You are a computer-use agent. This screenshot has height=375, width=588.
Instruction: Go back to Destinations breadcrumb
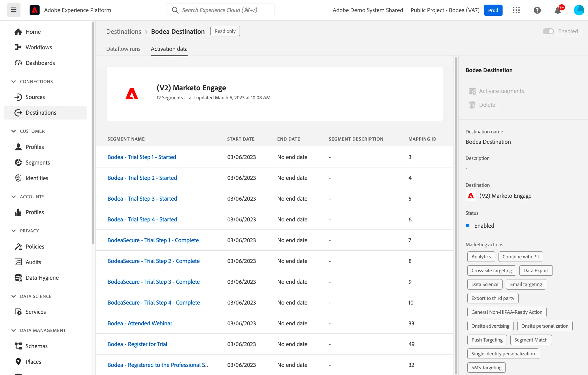click(124, 31)
